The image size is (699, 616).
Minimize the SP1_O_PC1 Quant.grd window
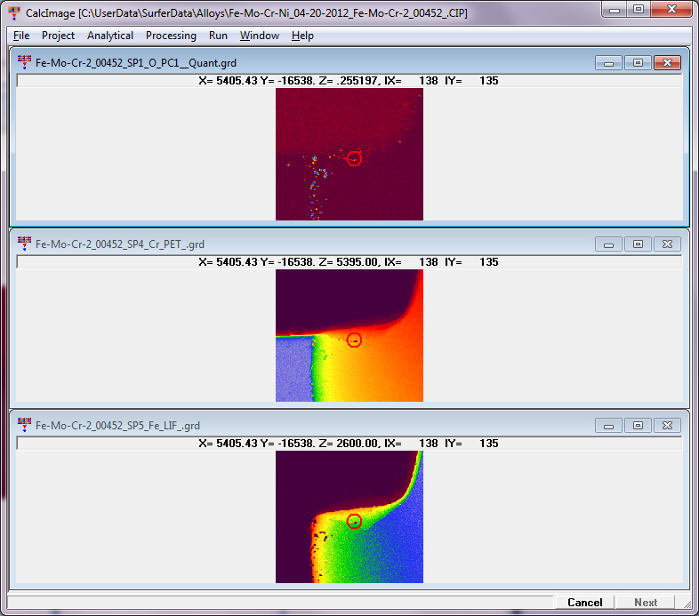coord(609,63)
